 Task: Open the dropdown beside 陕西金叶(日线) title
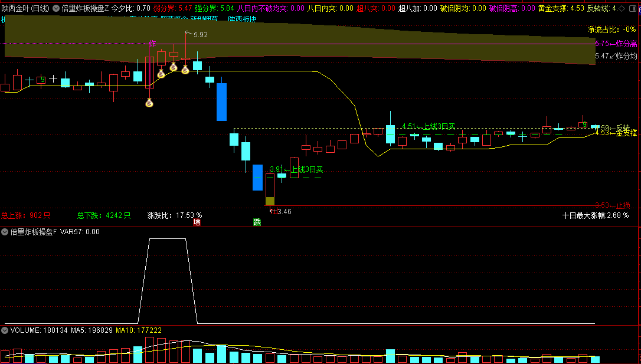[x=56, y=8]
